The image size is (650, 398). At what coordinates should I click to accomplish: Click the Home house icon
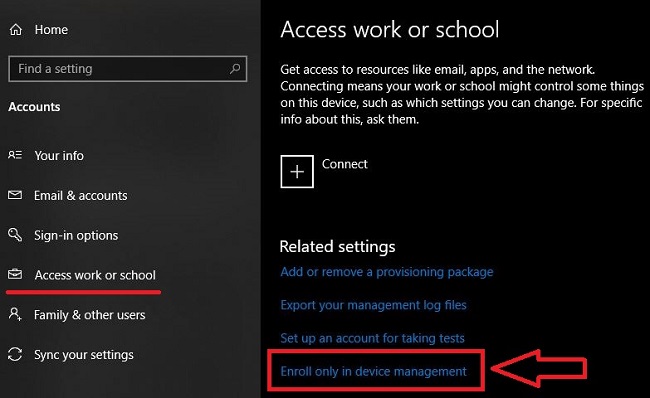click(16, 30)
